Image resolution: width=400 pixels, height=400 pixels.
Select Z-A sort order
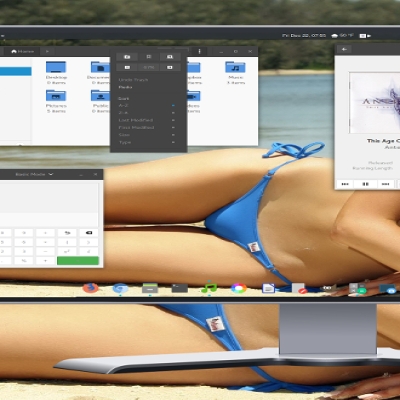click(x=148, y=113)
